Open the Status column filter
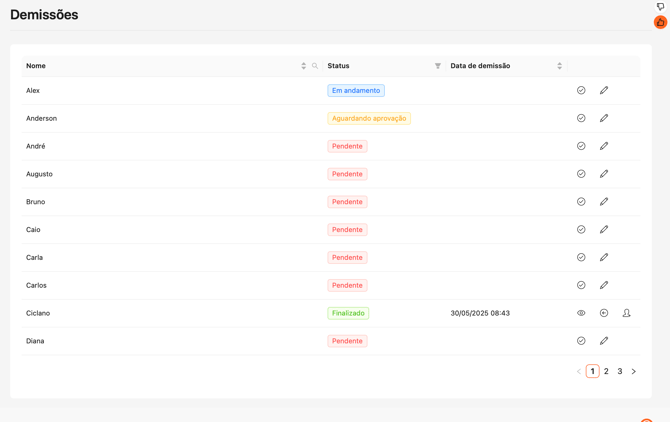This screenshot has width=670, height=422. pyautogui.click(x=438, y=66)
